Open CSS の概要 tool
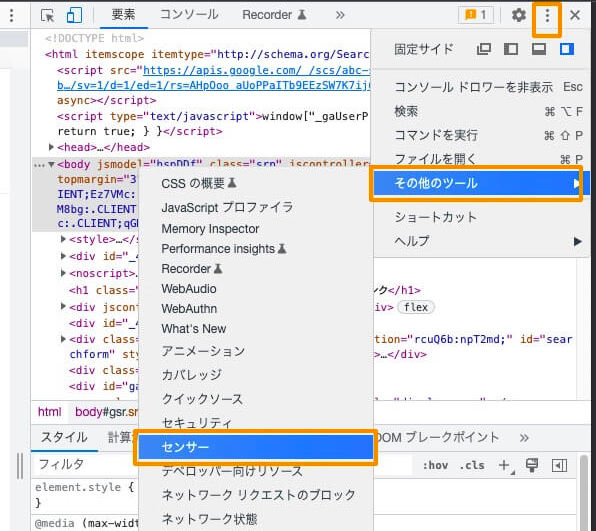 pyautogui.click(x=255, y=184)
